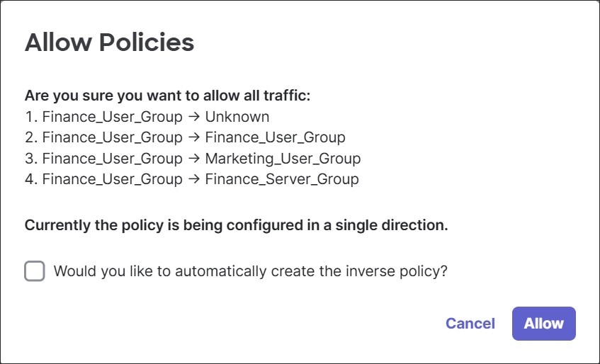Click the arrow icon before Marketing_User_Group
Viewport: 600px width, 364px height.
coord(194,159)
